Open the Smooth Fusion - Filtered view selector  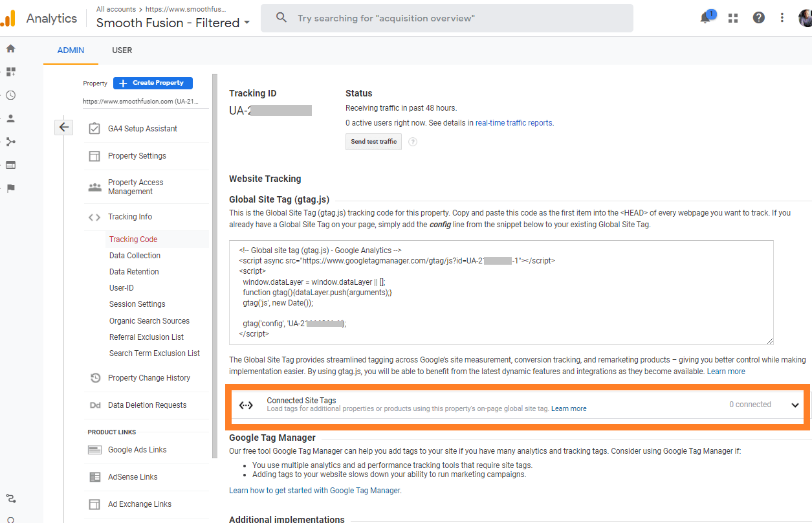click(173, 23)
